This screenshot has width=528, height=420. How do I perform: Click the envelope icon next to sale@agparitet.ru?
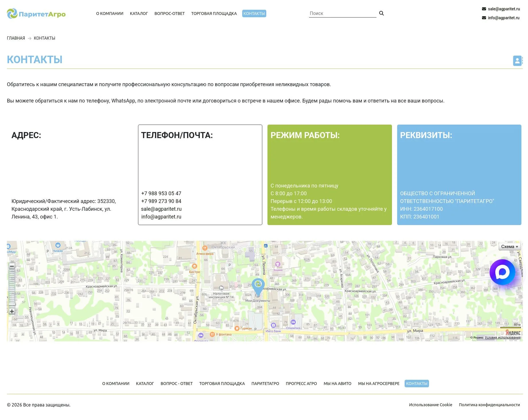[x=484, y=9]
